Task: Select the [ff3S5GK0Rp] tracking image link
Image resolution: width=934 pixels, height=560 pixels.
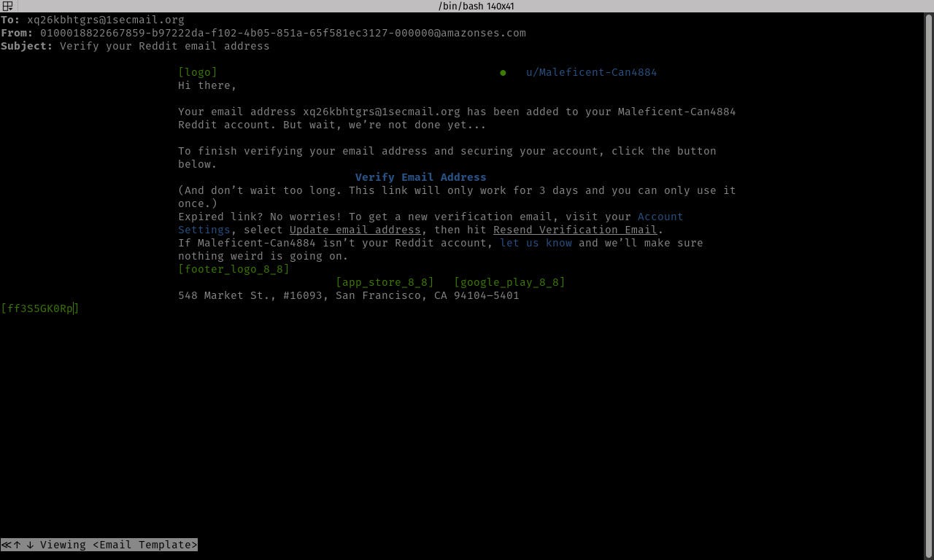Action: [39, 308]
